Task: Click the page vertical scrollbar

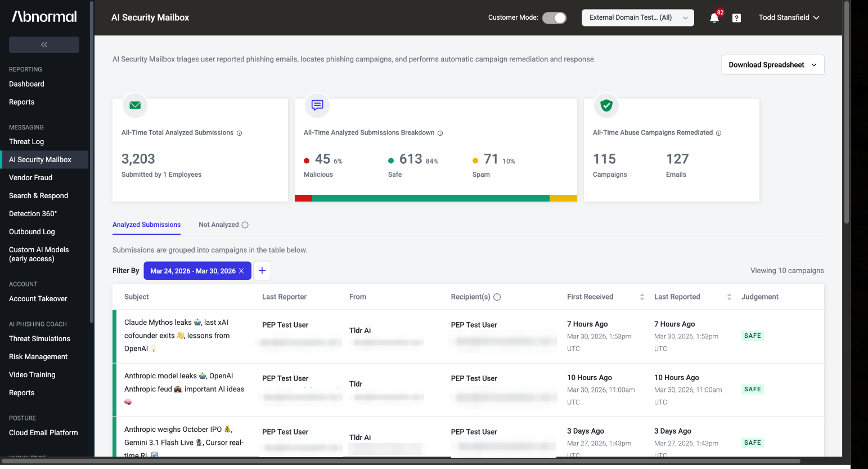Action: coord(847,113)
